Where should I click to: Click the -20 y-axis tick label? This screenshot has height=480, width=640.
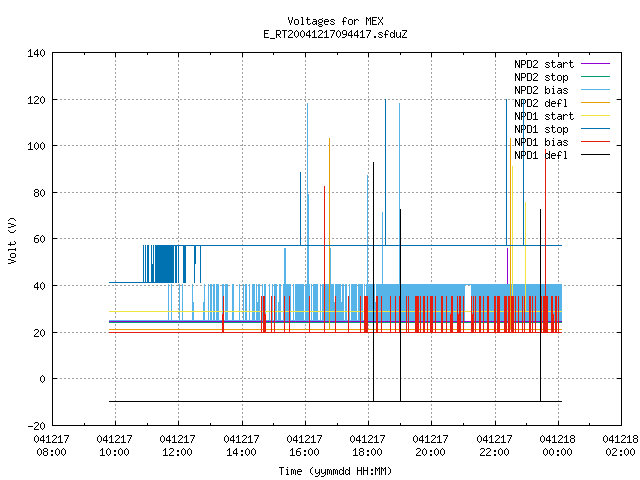(36, 426)
